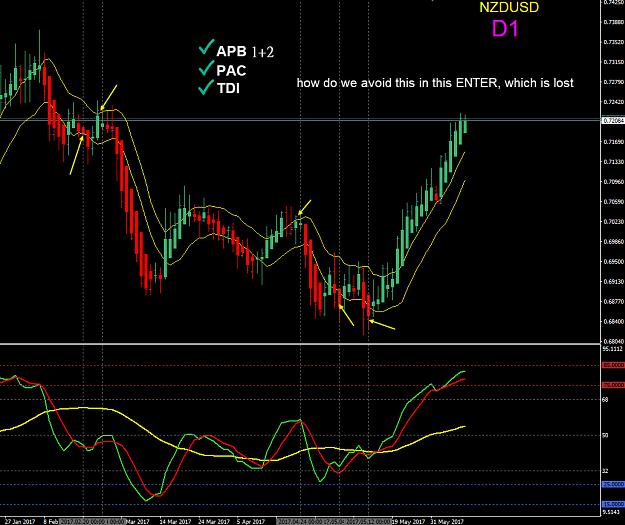
Task: Click the '14 Mar 2017' date label
Action: pyautogui.click(x=175, y=521)
